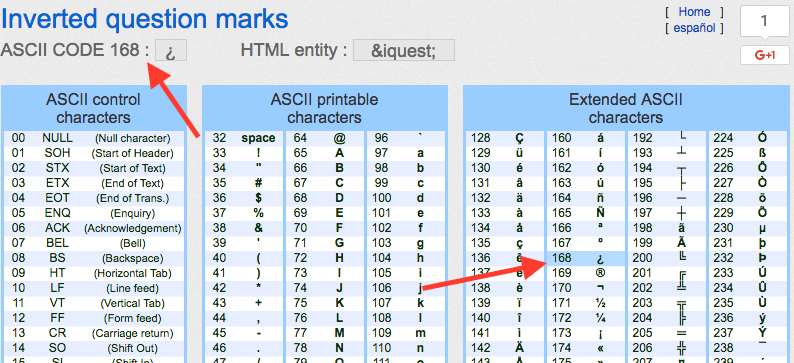Click the 192 box-drawing corner entry
Viewport: 794px width, 363px height.
(666, 138)
